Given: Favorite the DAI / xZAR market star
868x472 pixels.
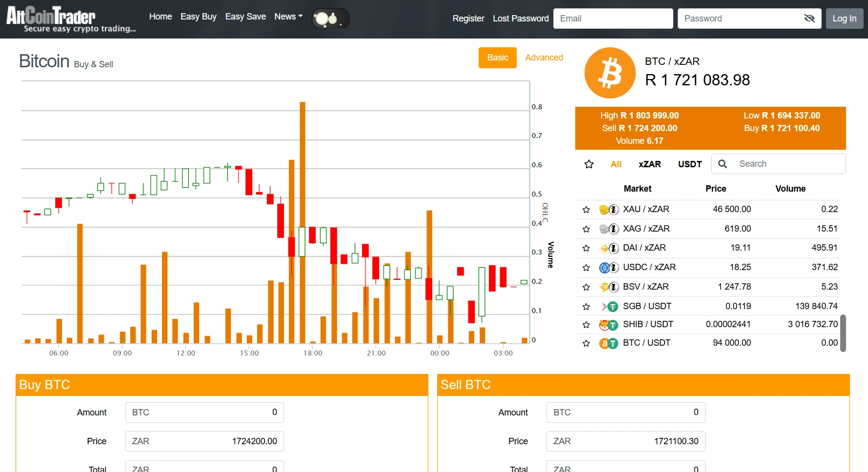Looking at the screenshot, I should click(x=586, y=248).
